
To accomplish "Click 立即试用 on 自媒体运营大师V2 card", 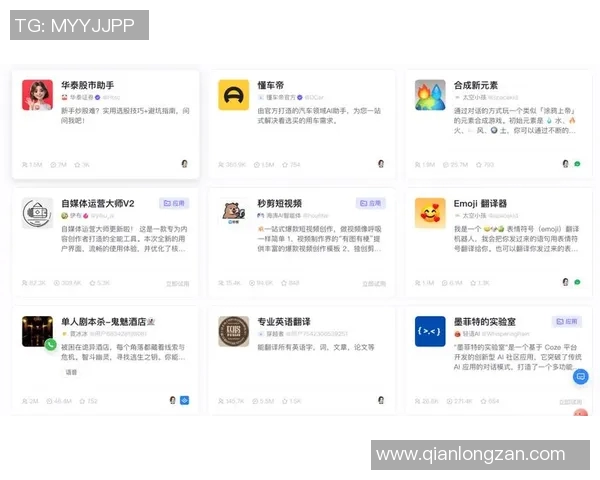I will point(178,284).
